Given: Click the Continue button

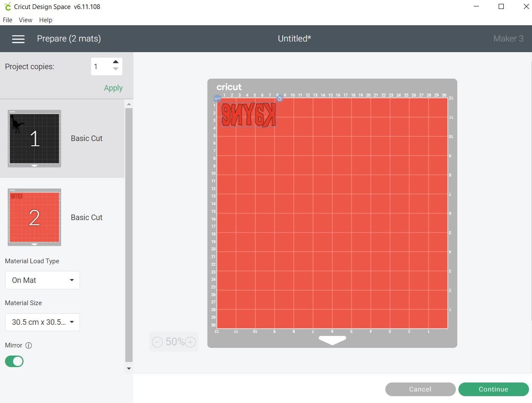Looking at the screenshot, I should 494,389.
